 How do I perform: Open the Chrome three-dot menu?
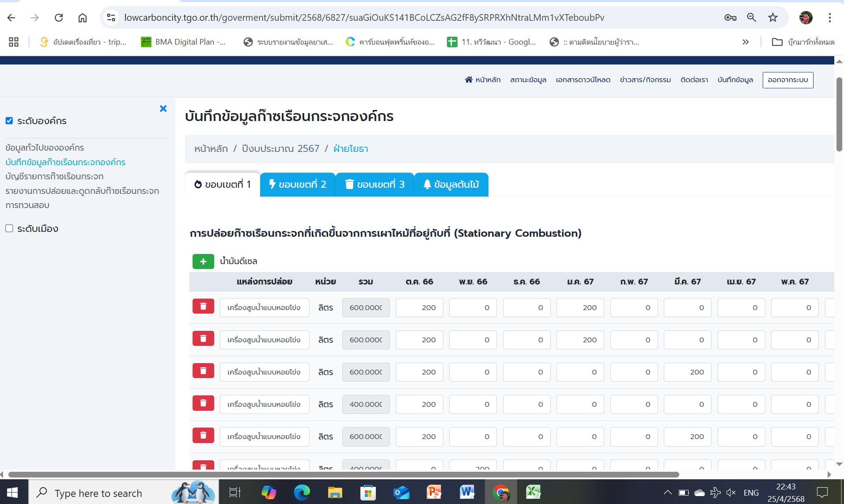(x=829, y=18)
